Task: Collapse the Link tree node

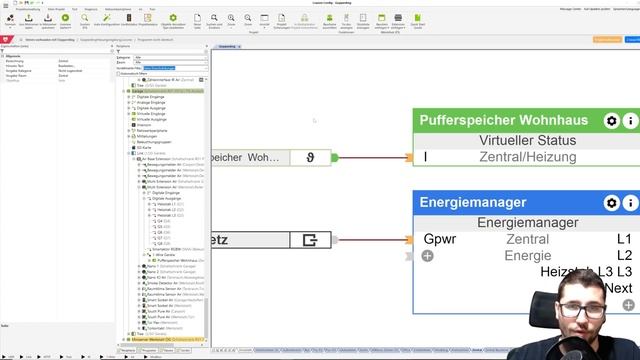Action: click(129, 153)
